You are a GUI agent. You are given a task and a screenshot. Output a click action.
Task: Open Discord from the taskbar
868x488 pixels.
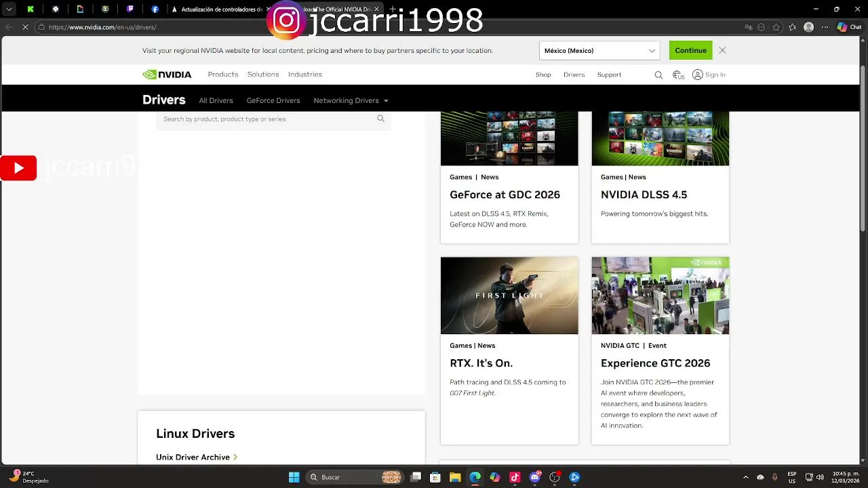tap(535, 477)
